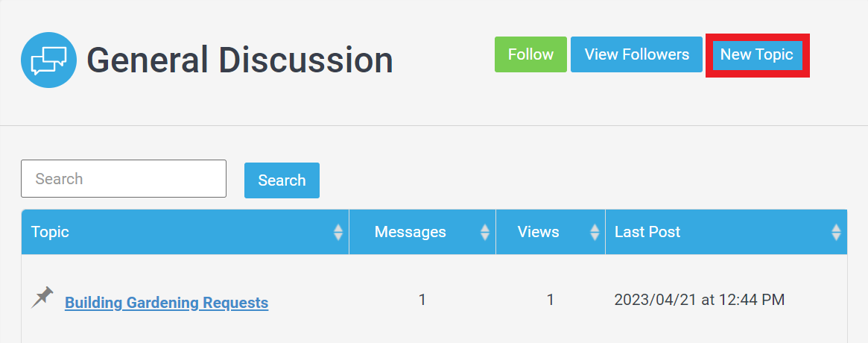Click the last post date 2023/04/21
The image size is (868, 343).
click(656, 300)
